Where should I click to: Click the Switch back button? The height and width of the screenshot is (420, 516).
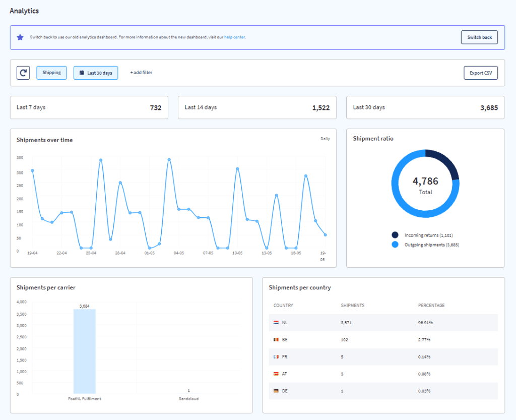479,37
